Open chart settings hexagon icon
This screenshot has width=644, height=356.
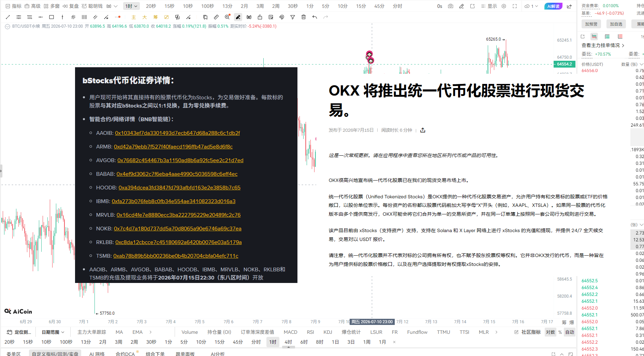pos(504,6)
